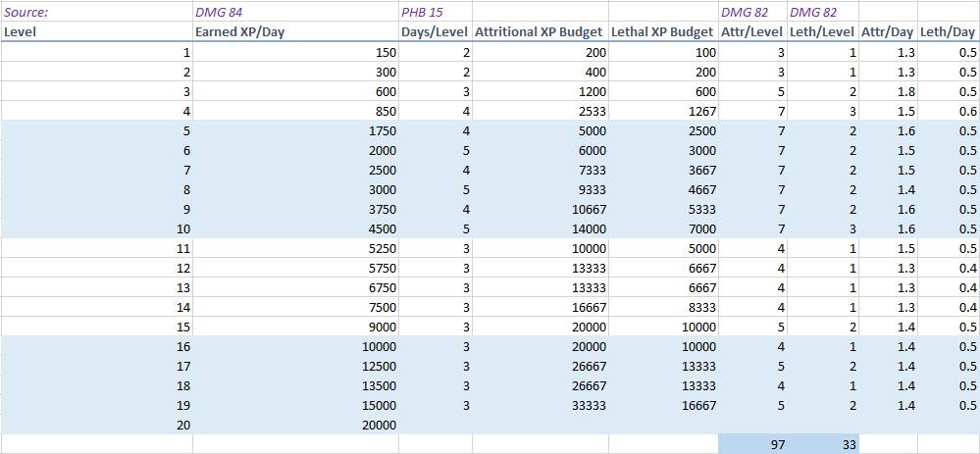Select the 'Leth/Level' column header
The image size is (980, 454).
pos(823,31)
